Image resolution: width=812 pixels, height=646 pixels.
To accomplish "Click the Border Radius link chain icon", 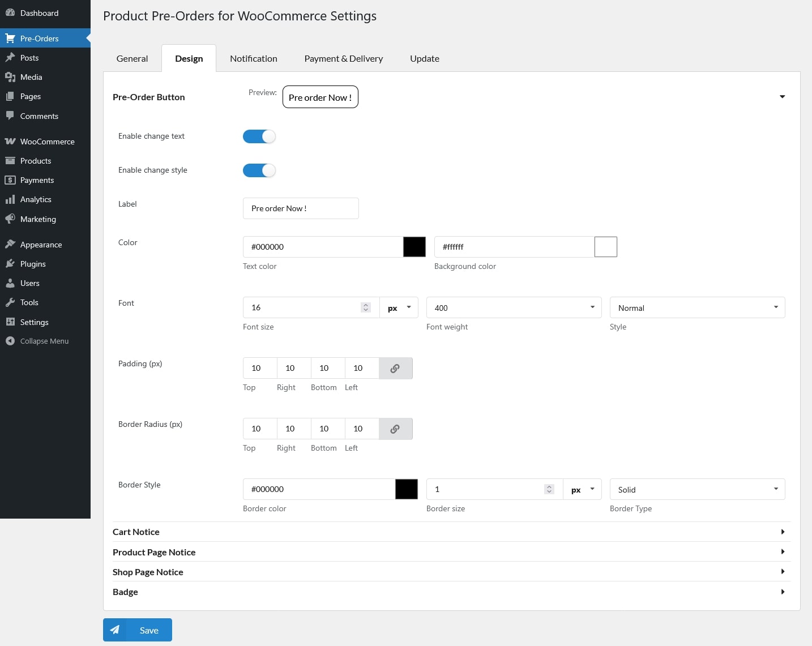I will [x=395, y=429].
